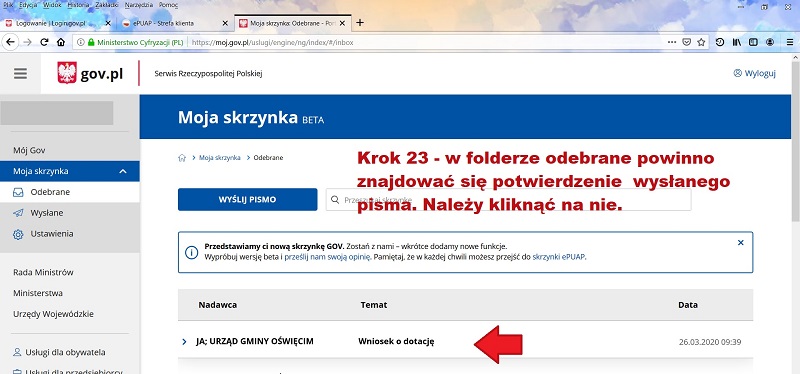
Task: Open the Wniosek o dotację message subject
Action: tap(396, 341)
